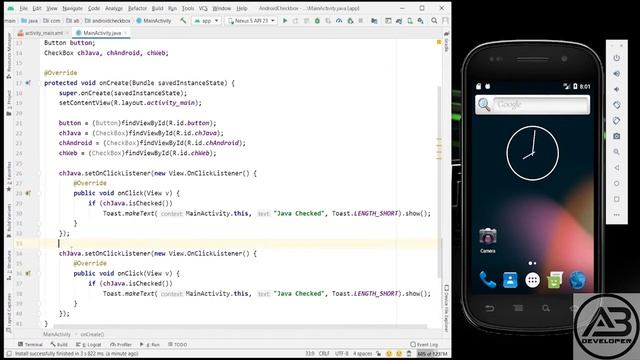Click the emulator Overview square button
This screenshot has height=360, width=640.
(x=616, y=199)
